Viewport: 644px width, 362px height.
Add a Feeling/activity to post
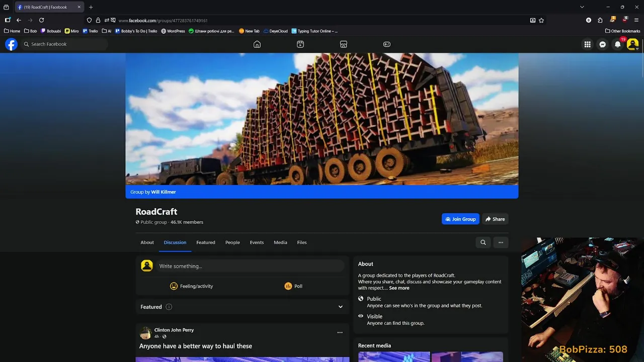pos(192,286)
